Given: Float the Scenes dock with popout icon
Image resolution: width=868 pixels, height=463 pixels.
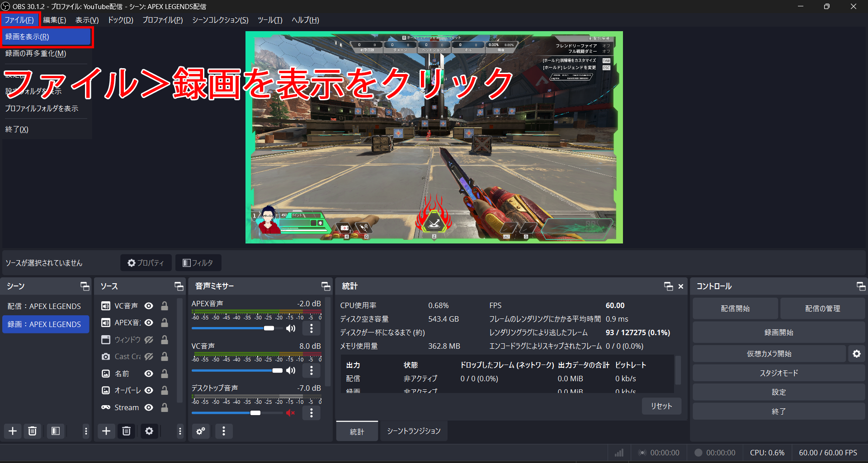Looking at the screenshot, I should click(85, 286).
